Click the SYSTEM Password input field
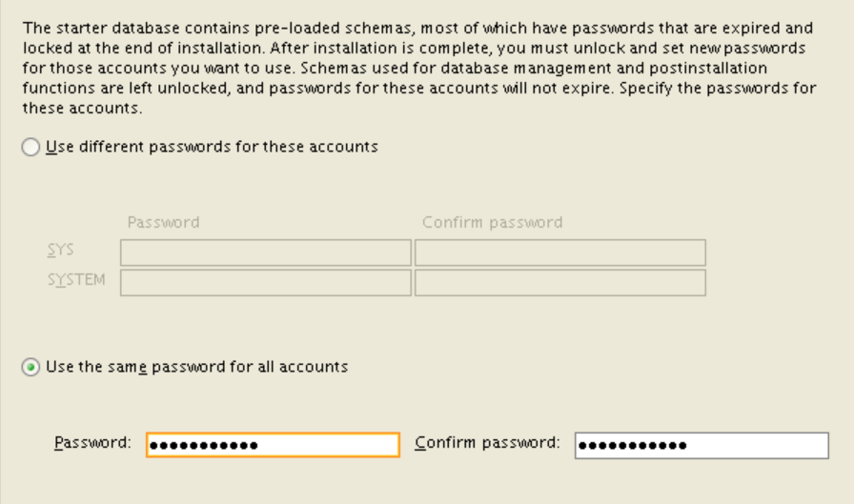 (x=265, y=283)
